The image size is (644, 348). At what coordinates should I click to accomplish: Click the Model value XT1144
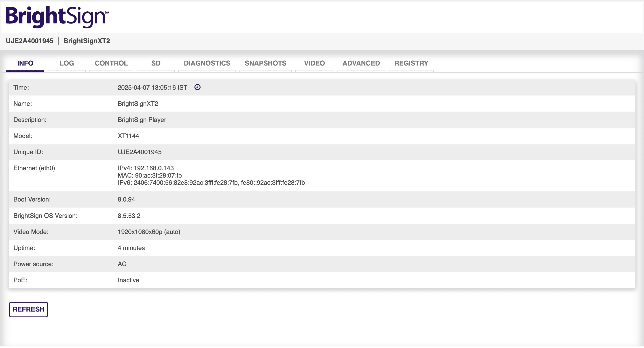click(x=128, y=136)
